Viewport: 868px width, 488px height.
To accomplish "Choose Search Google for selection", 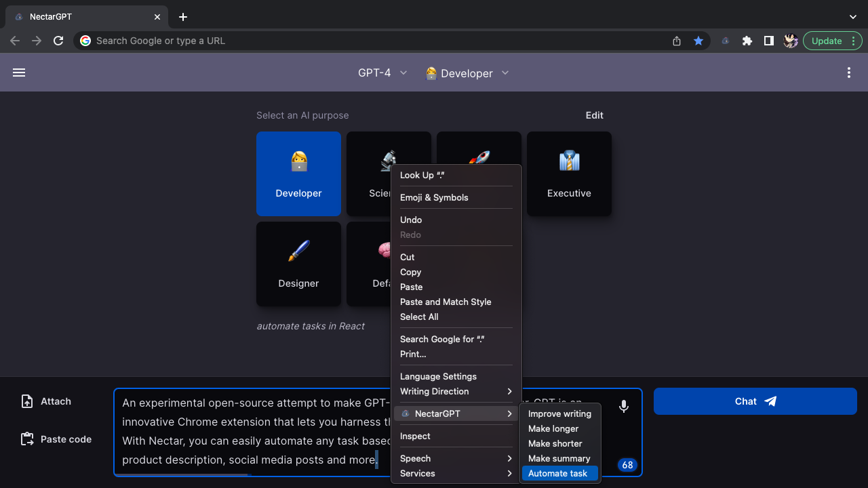I will click(x=456, y=339).
